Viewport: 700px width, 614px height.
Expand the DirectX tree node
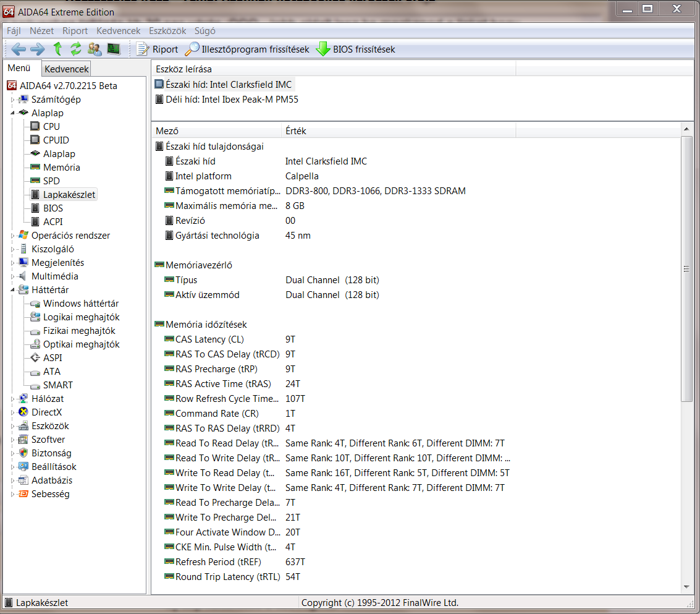click(x=12, y=412)
